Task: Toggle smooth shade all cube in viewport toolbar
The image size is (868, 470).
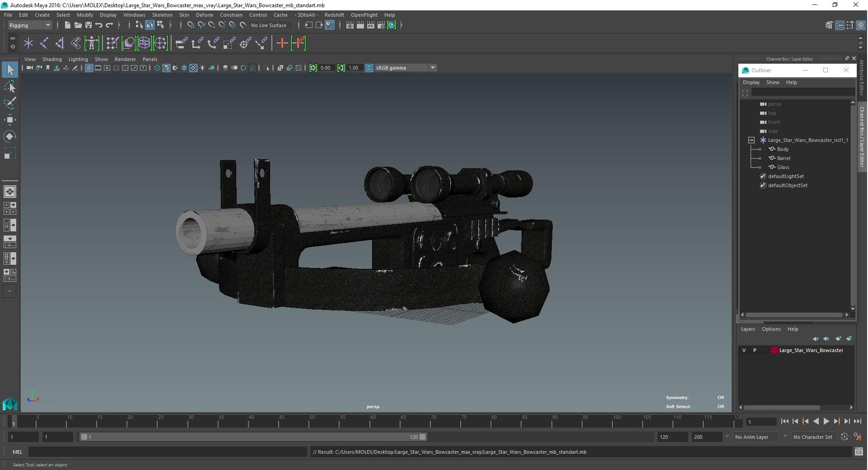Action: [166, 68]
